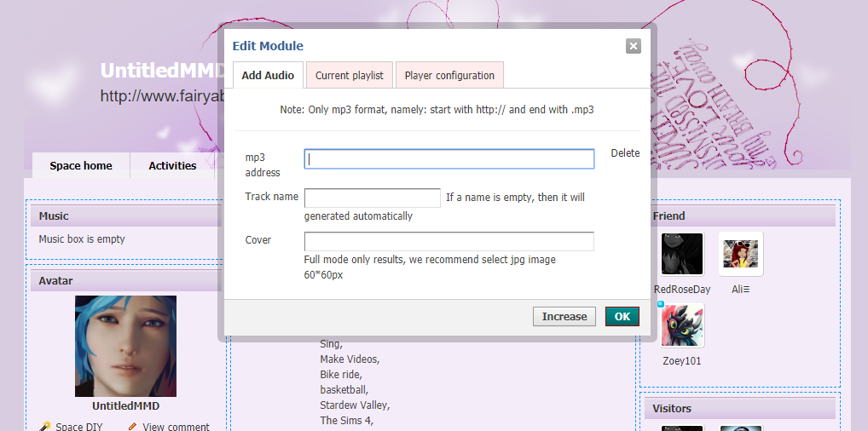Viewport: 868px width, 431px height.
Task: Click the mp3 address input field
Action: click(x=448, y=158)
